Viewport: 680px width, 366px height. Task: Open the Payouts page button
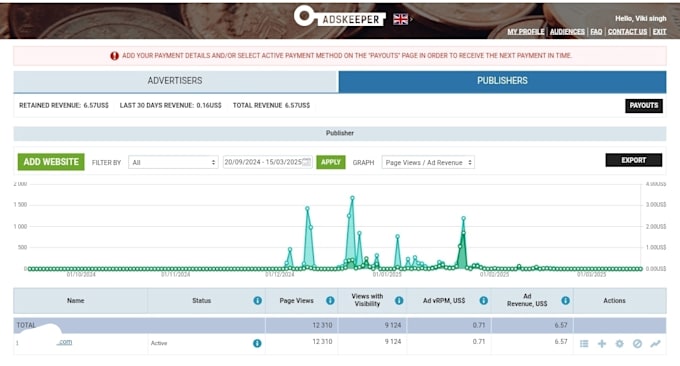pyautogui.click(x=644, y=105)
